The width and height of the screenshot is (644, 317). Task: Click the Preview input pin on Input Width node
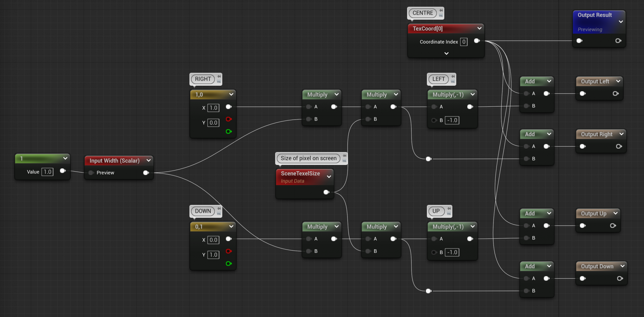pos(91,173)
